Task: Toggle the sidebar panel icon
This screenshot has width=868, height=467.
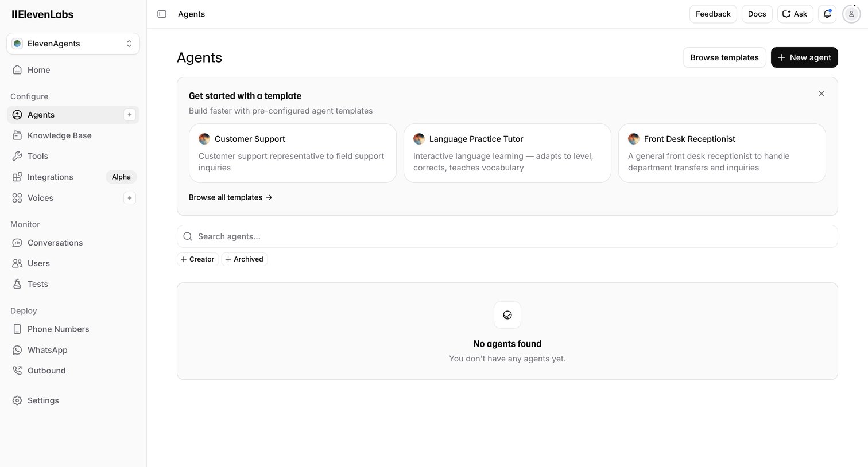Action: 162,14
